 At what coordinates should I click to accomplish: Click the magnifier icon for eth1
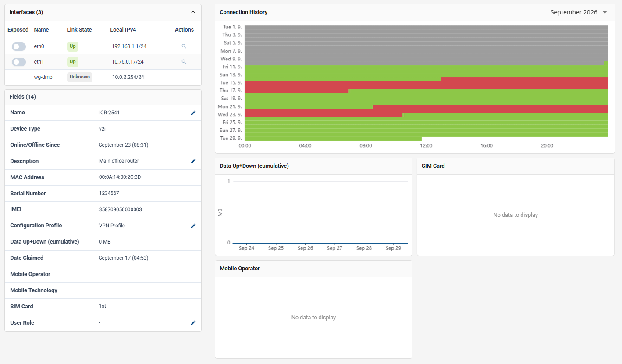click(184, 62)
